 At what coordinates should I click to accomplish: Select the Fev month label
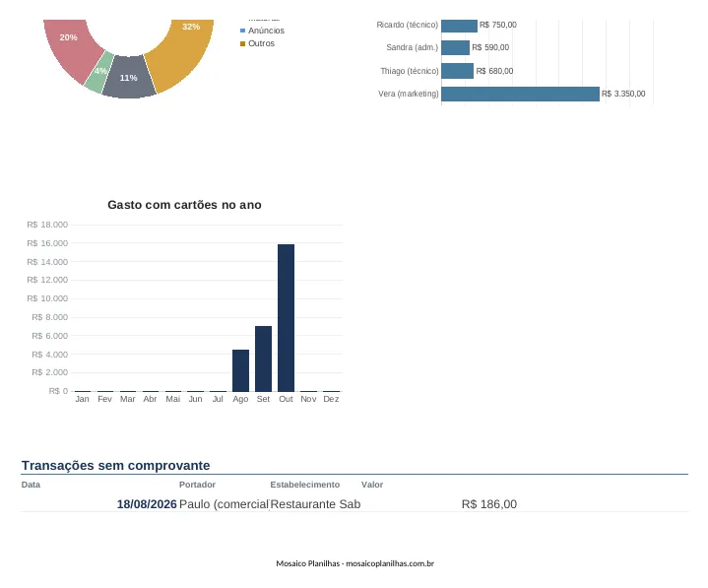coord(104,399)
